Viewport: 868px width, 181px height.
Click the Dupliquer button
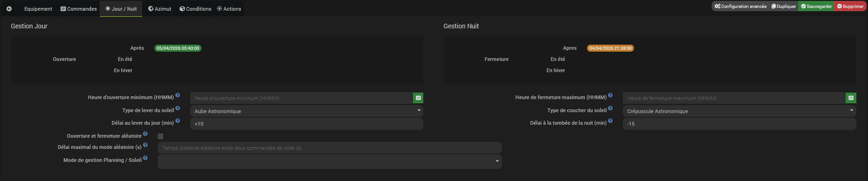tap(784, 6)
